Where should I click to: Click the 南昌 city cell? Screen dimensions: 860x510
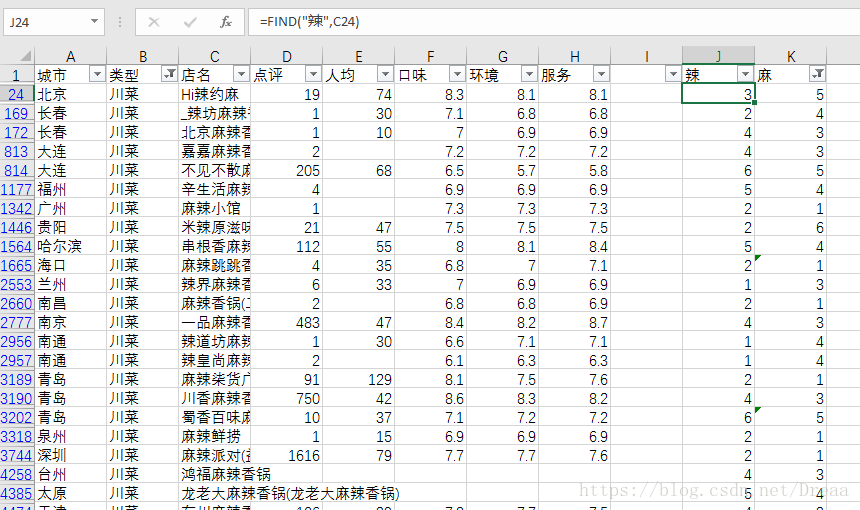71,303
